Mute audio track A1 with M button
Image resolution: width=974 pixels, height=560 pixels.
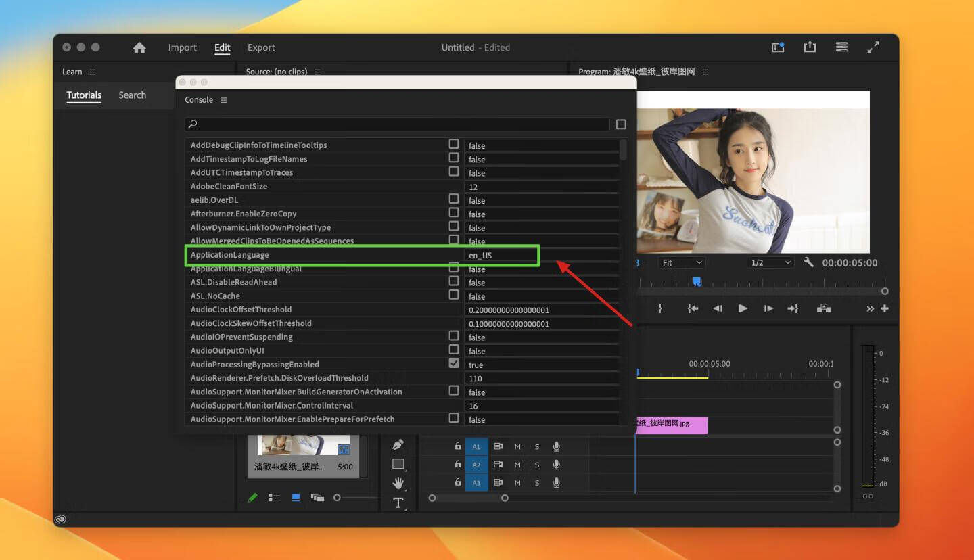(x=517, y=446)
